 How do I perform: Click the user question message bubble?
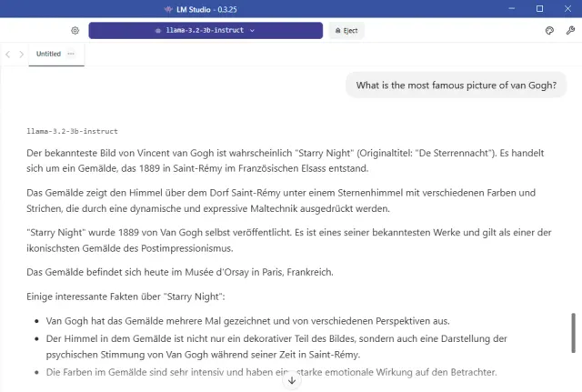[456, 86]
